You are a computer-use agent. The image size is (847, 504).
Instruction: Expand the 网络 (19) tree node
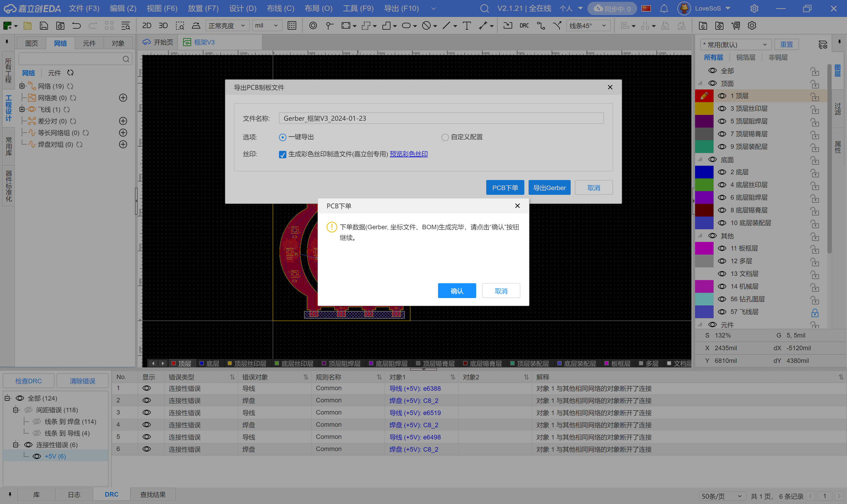(x=22, y=86)
